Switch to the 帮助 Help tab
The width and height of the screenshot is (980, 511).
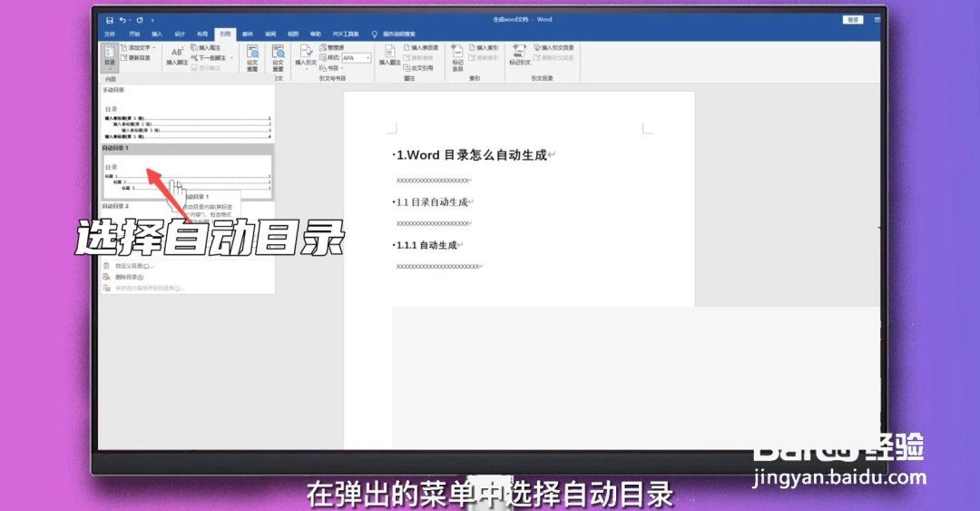(316, 34)
